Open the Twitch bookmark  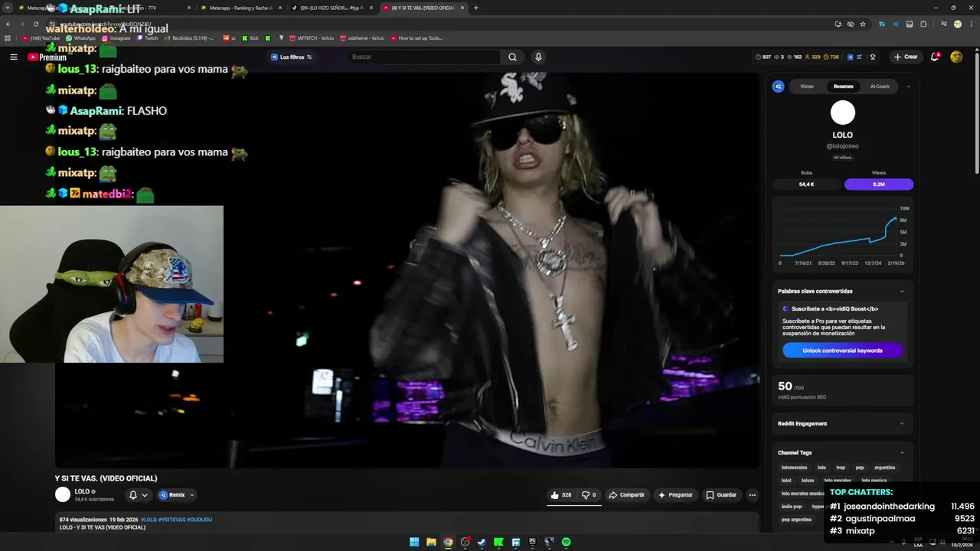148,37
